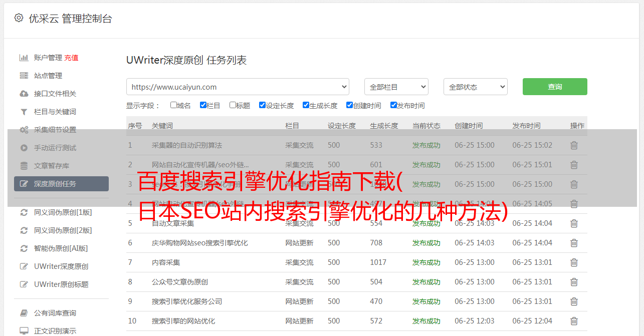
Task: Open 账户管理 via its bar chart icon
Action: 24,58
